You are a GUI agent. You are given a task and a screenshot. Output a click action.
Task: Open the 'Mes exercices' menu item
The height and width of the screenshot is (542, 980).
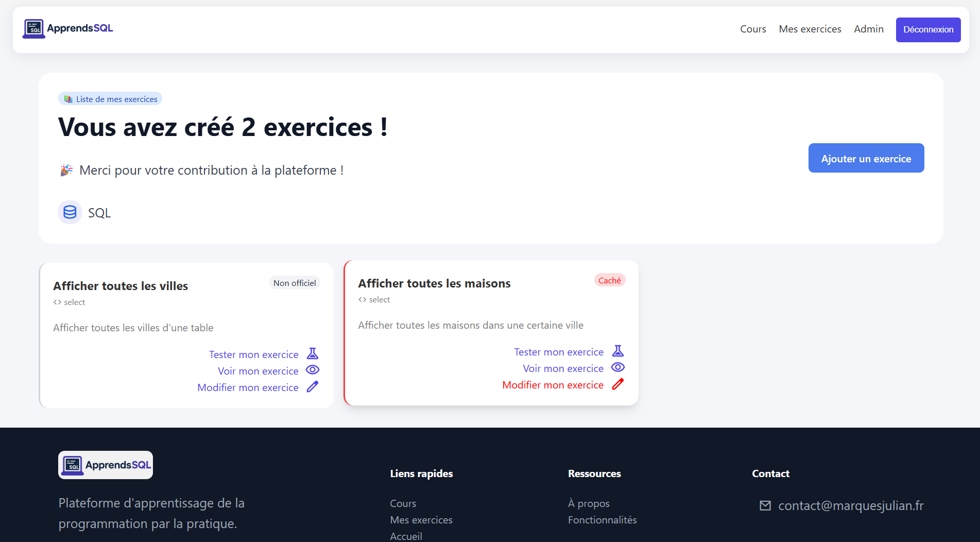click(810, 29)
